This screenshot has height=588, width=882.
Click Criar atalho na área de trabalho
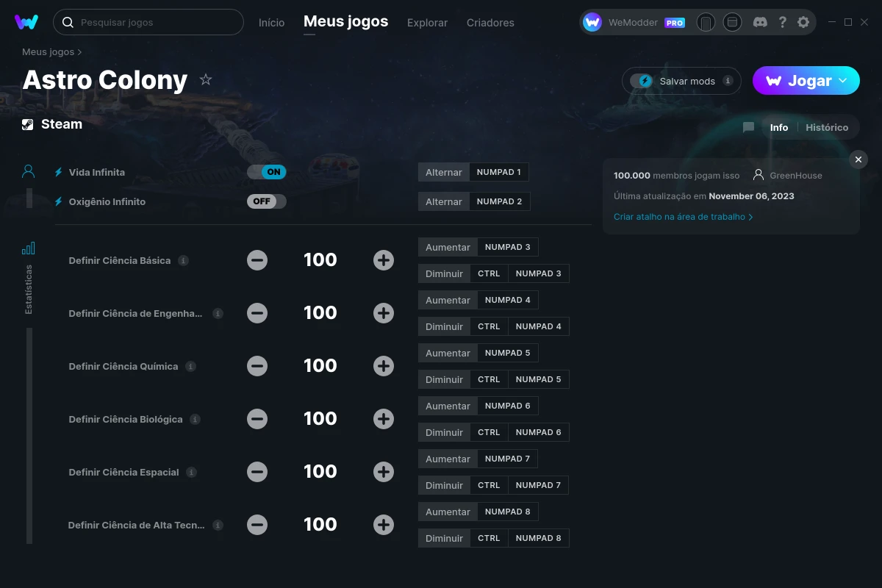[683, 217]
